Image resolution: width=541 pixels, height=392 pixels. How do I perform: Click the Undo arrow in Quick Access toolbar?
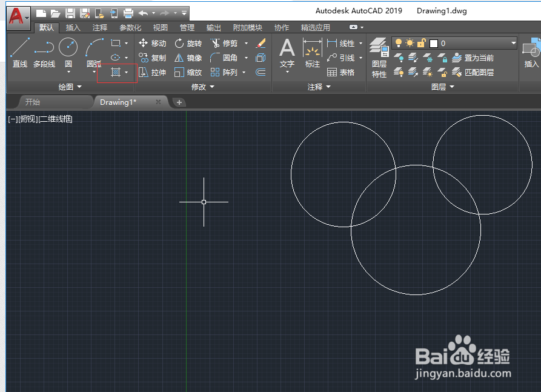point(143,13)
